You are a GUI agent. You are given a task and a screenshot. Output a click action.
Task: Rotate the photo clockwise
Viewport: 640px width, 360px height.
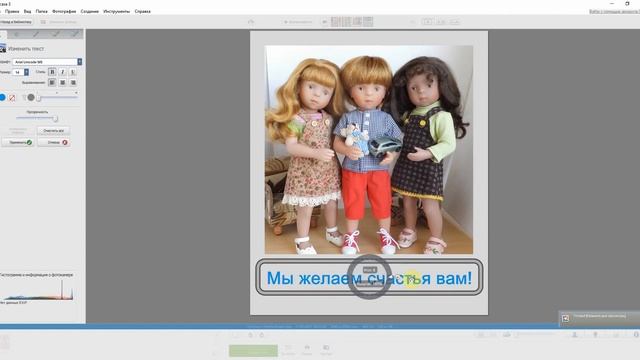pyautogui.click(x=262, y=335)
